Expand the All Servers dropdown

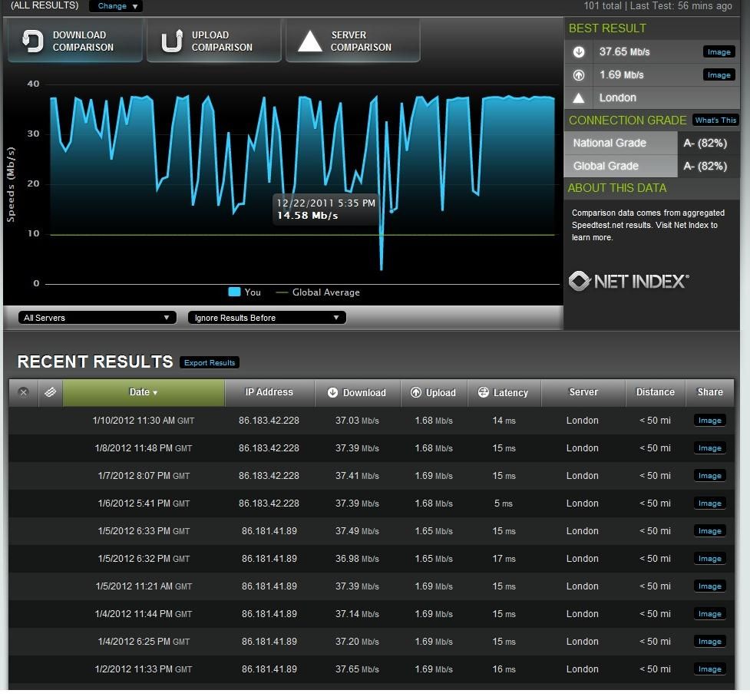[x=97, y=318]
